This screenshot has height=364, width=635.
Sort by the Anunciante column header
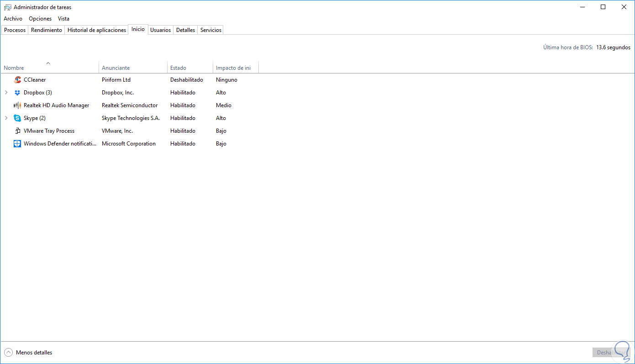(x=133, y=68)
